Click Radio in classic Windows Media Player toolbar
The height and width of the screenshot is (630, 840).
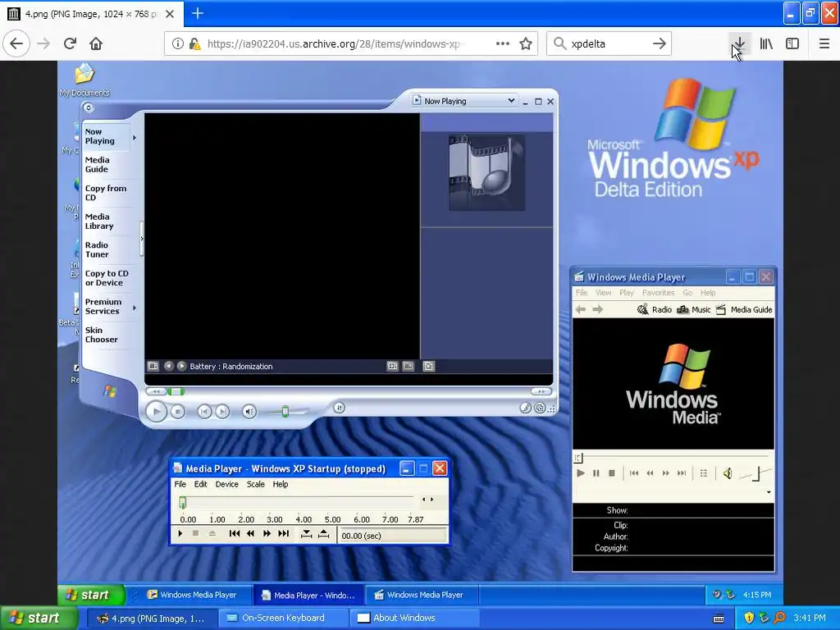click(654, 309)
